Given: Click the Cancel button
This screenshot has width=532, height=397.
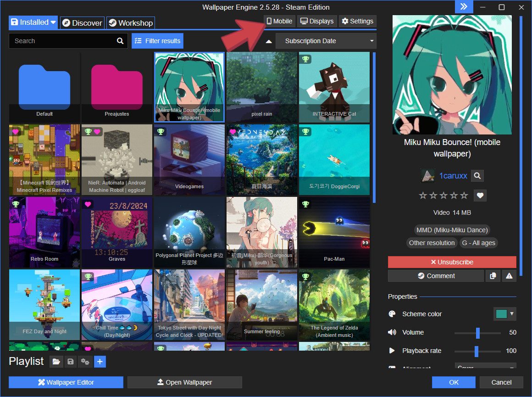Looking at the screenshot, I should coord(501,382).
